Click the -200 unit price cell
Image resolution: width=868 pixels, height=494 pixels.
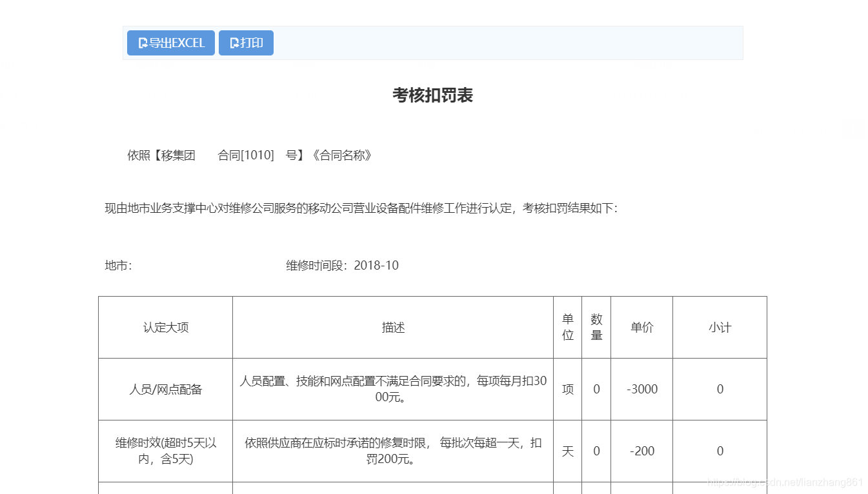642,451
